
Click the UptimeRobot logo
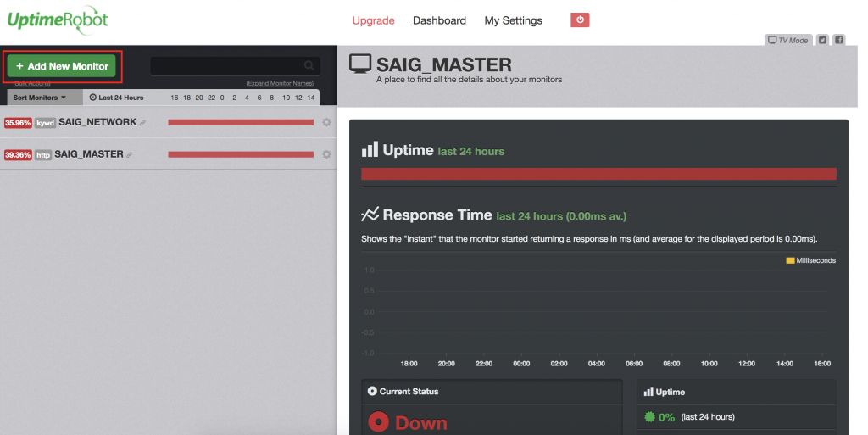click(x=58, y=20)
